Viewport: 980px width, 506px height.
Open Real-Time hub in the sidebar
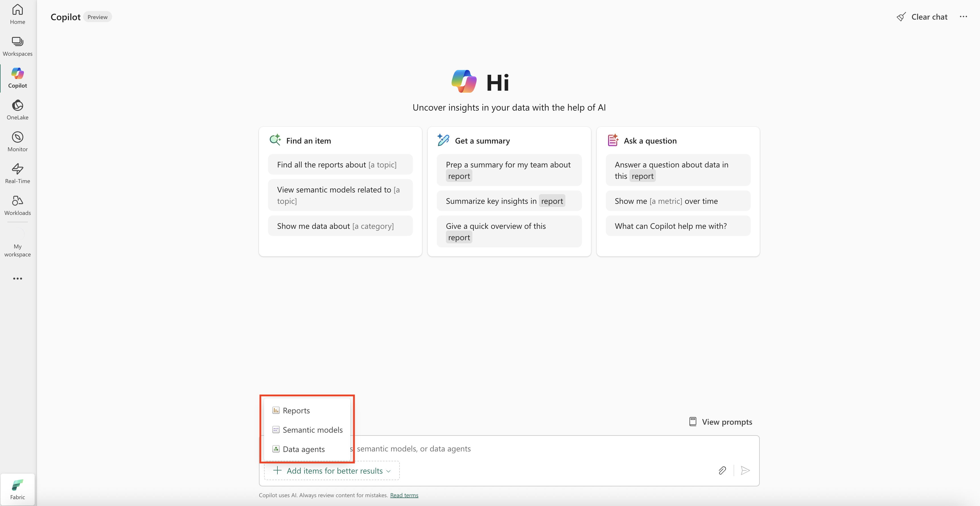[x=18, y=173]
